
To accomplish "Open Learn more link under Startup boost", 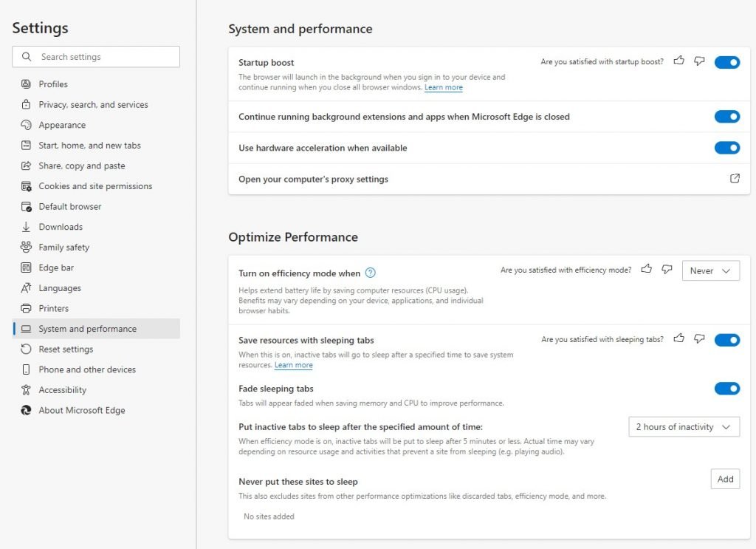I will (444, 87).
